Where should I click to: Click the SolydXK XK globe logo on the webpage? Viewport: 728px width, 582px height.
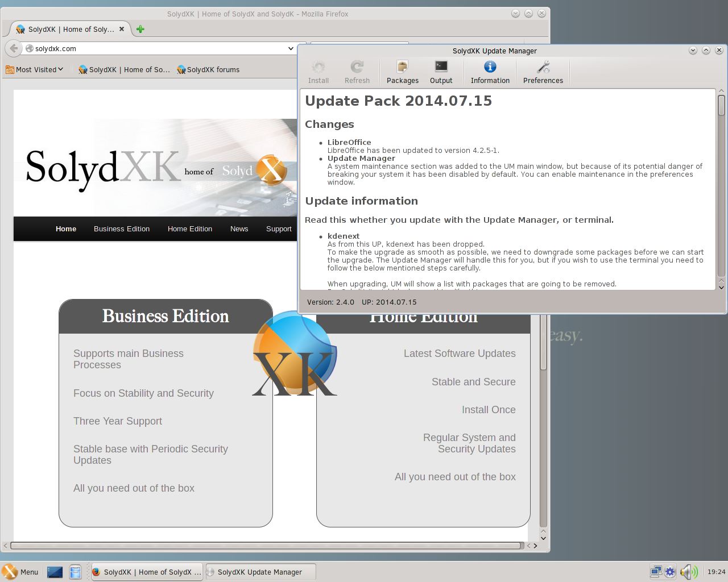(x=295, y=354)
